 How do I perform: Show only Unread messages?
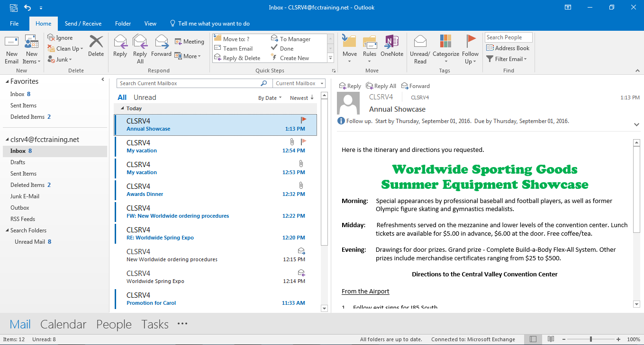(145, 97)
